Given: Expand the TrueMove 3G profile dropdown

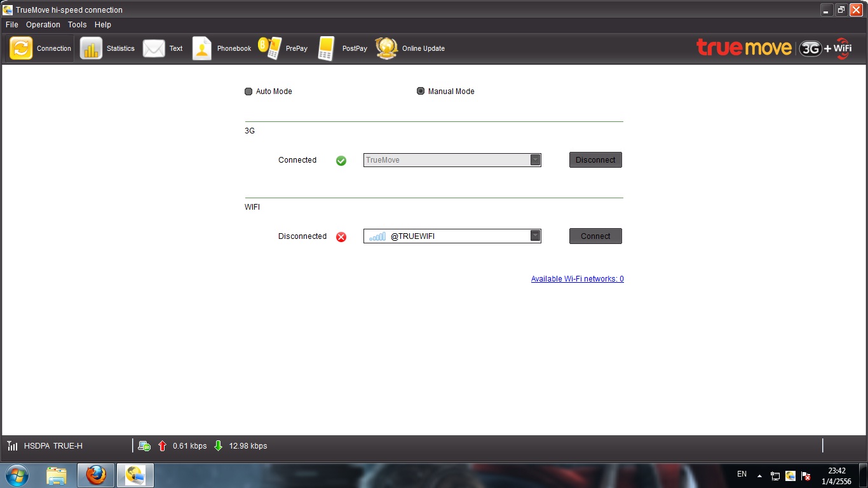Looking at the screenshot, I should tap(535, 160).
